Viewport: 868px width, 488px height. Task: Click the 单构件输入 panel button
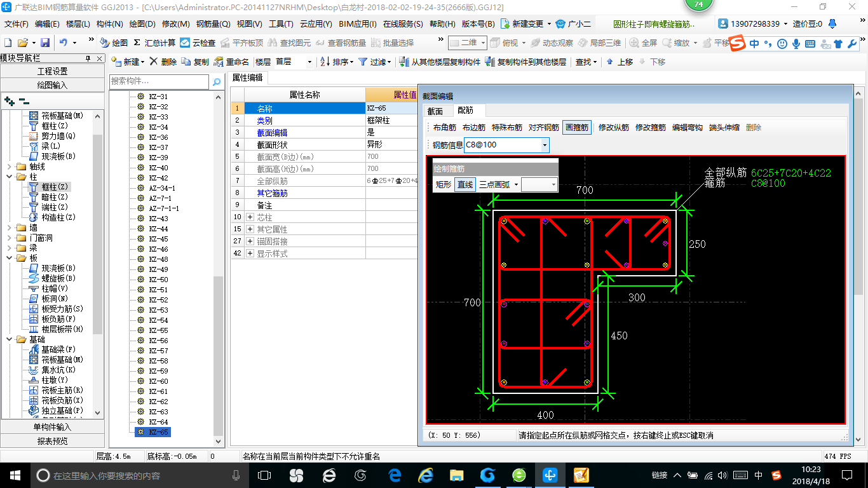[x=52, y=427]
